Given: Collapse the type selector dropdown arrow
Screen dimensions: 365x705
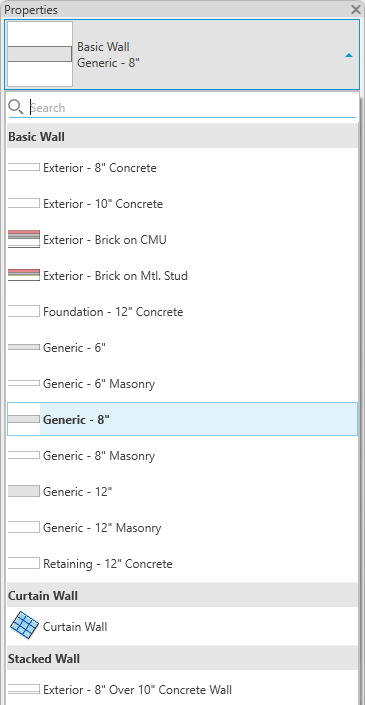Looking at the screenshot, I should tap(349, 55).
